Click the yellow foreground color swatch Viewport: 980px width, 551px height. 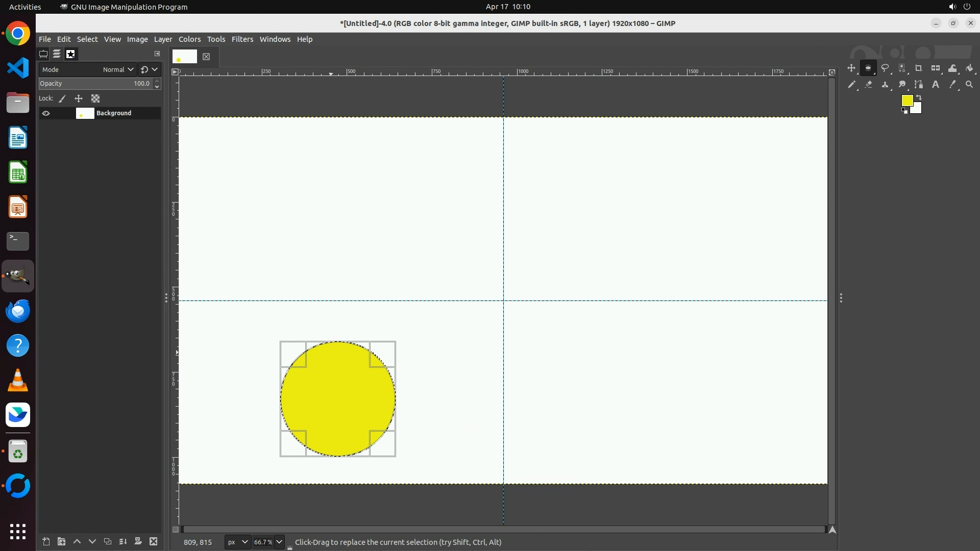pyautogui.click(x=906, y=101)
